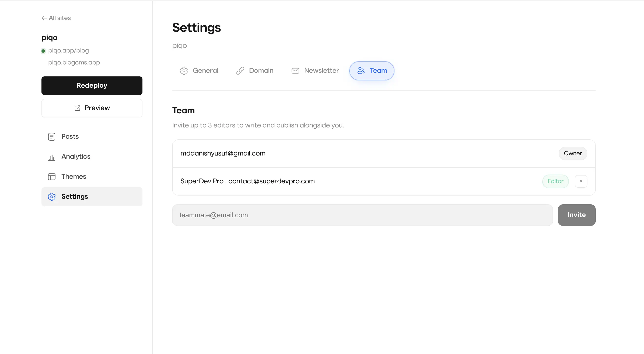
Task: Click the Settings gear icon in sidebar
Action: [x=51, y=197]
